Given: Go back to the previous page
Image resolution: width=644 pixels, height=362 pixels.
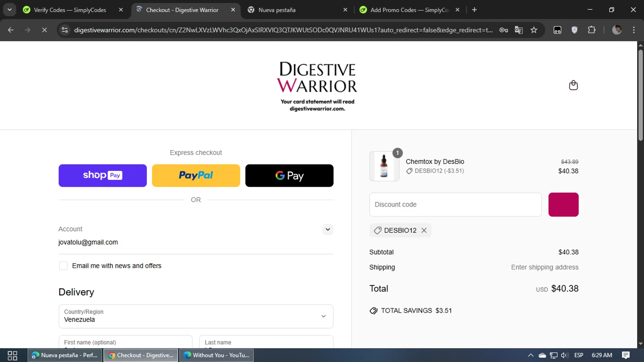Looking at the screenshot, I should click(x=11, y=30).
